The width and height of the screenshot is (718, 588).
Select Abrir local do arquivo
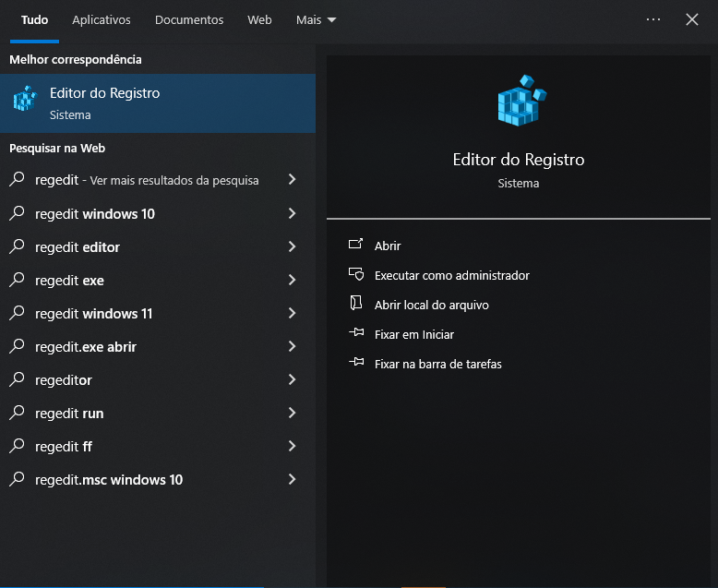click(x=432, y=305)
